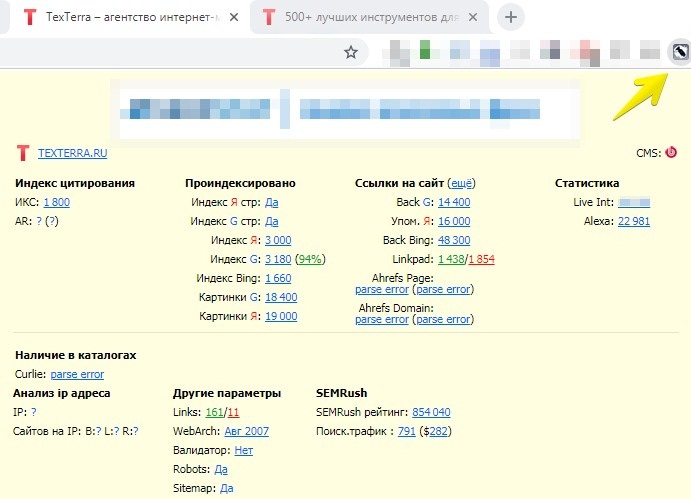Click green Links value 161
Image resolution: width=691 pixels, height=499 pixels.
coord(214,412)
